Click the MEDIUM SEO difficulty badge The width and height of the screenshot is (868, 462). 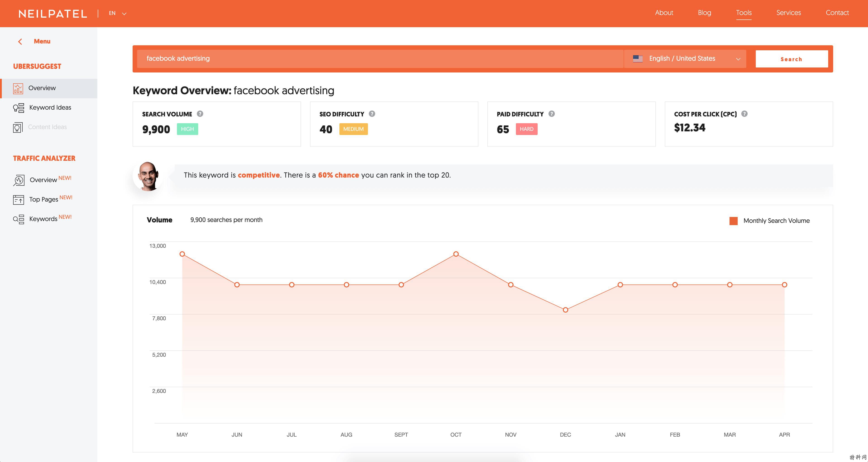click(353, 129)
